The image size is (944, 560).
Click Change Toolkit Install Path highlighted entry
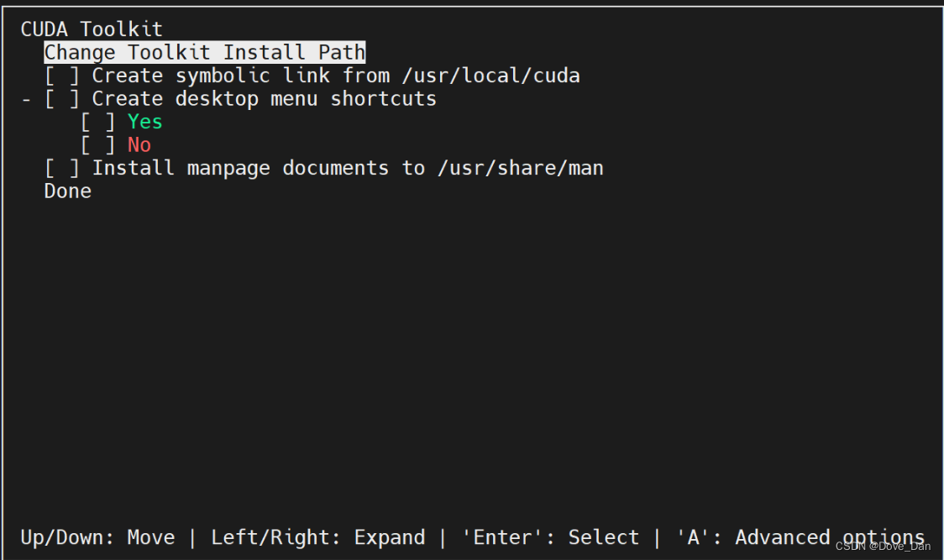[x=204, y=52]
